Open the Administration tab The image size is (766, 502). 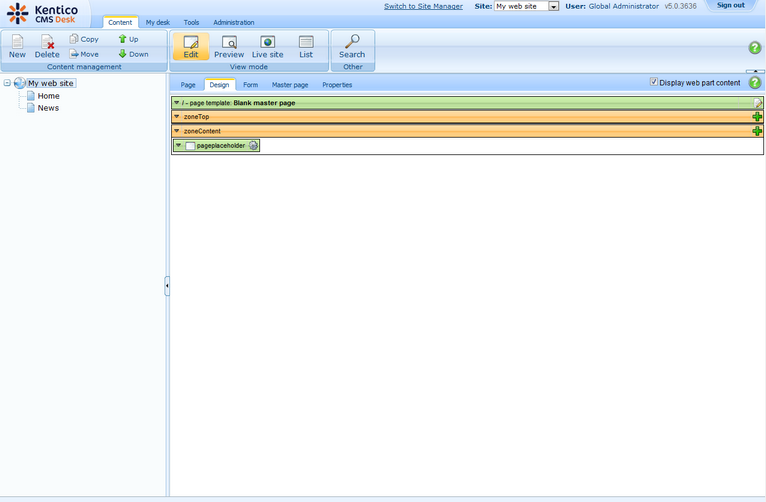[233, 22]
